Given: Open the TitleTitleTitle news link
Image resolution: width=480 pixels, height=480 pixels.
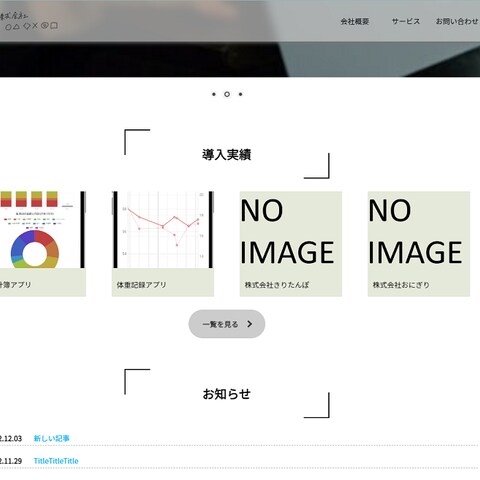Looking at the screenshot, I should 56,461.
